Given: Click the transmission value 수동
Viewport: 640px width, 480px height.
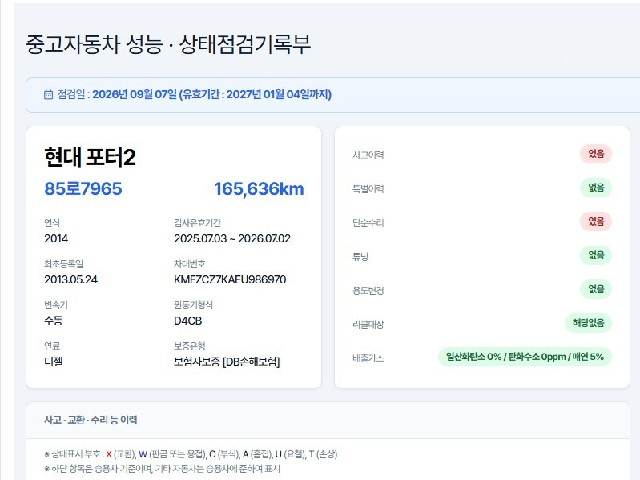Looking at the screenshot, I should 53,320.
